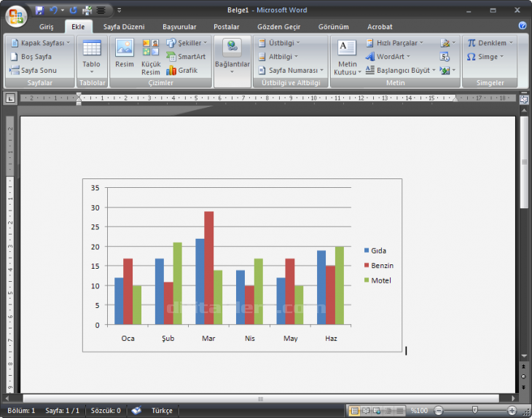Open the Acrobat tab
Image resolution: width=532 pixels, height=418 pixels.
[380, 27]
